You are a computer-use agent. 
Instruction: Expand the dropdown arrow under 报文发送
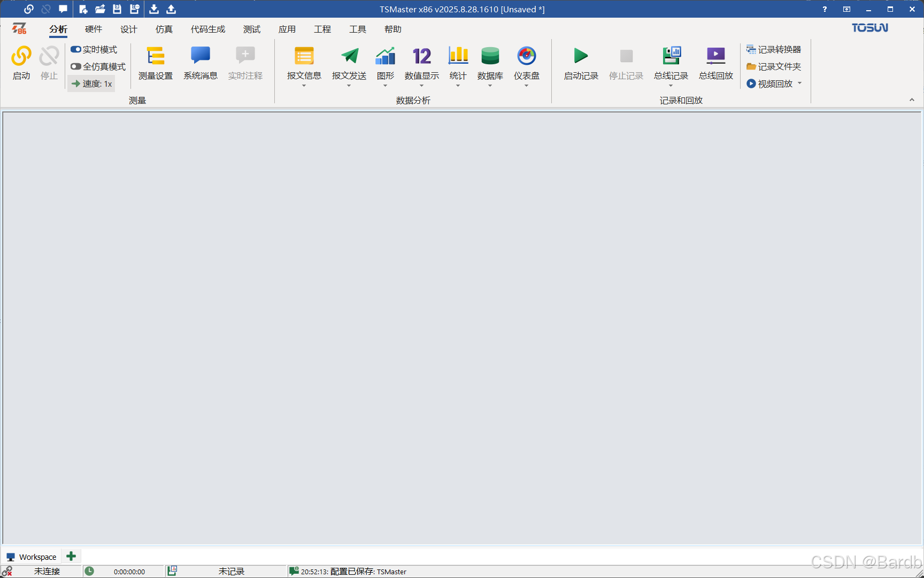[349, 86]
